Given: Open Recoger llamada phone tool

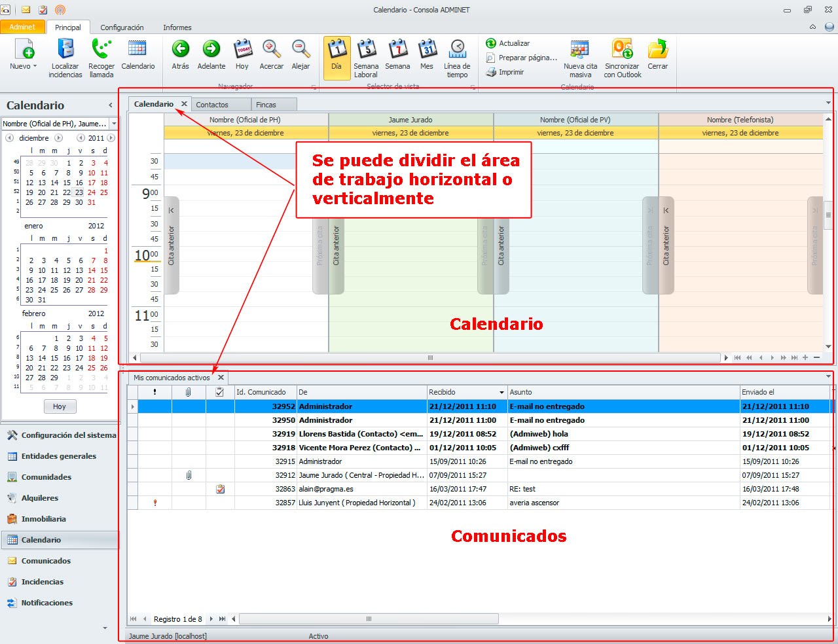Looking at the screenshot, I should (101, 50).
